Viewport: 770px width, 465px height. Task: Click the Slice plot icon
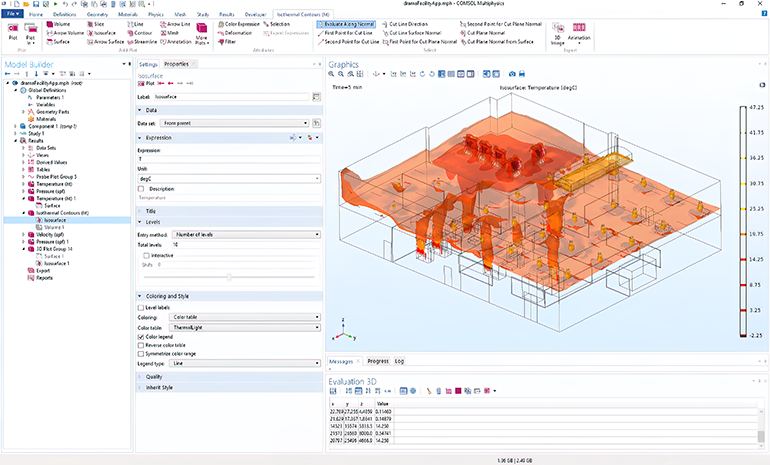point(95,23)
